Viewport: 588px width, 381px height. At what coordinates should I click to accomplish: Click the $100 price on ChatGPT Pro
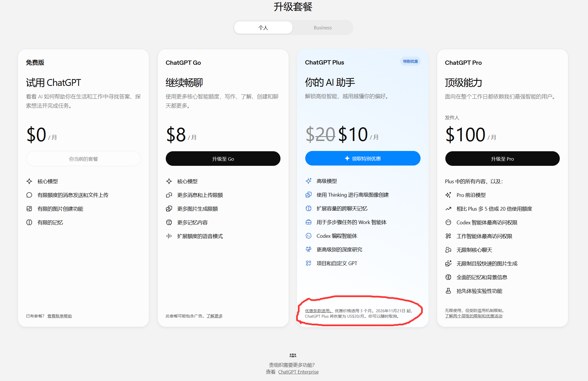click(x=465, y=134)
